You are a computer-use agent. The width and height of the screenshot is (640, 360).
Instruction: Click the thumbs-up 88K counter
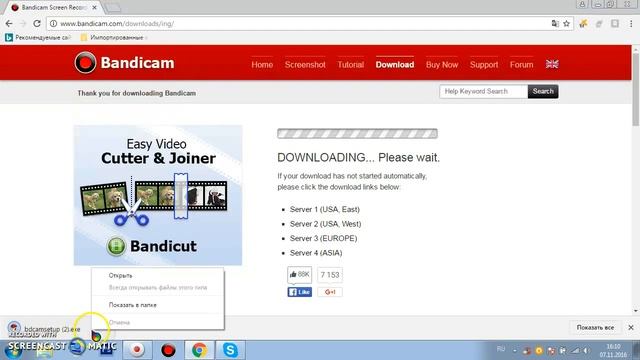pos(300,274)
